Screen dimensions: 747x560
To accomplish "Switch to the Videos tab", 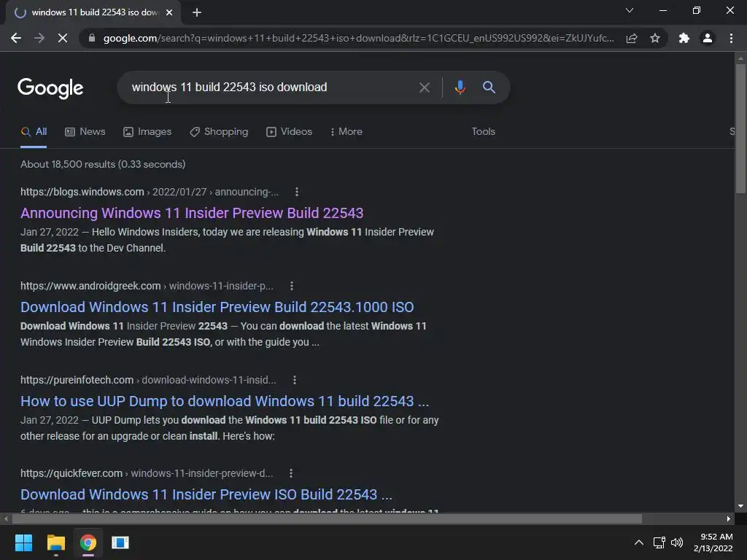I will coord(289,132).
